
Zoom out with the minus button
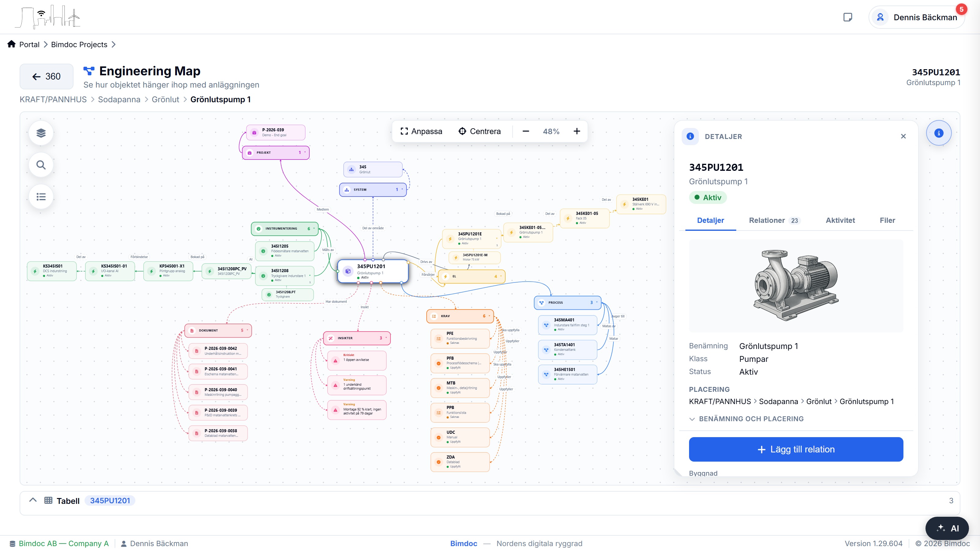click(x=526, y=131)
